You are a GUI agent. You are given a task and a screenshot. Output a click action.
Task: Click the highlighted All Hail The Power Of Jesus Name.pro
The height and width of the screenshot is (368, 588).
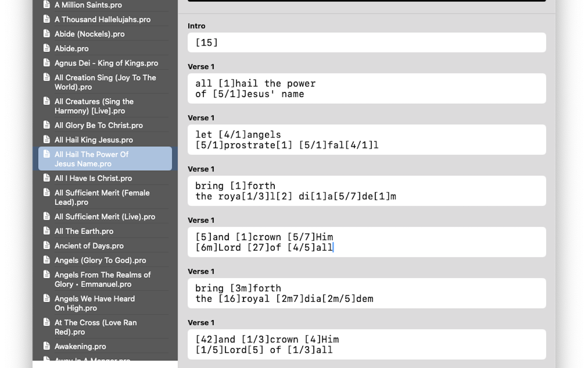coord(105,159)
